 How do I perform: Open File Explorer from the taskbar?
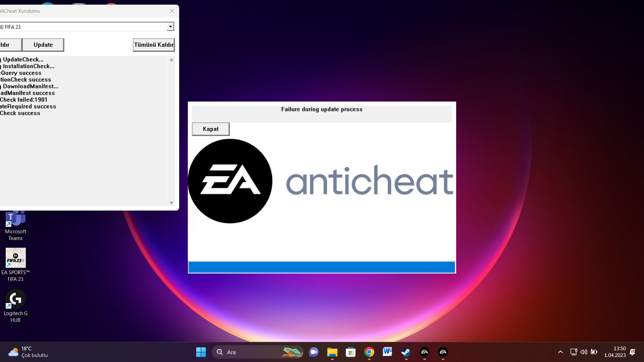[332, 352]
